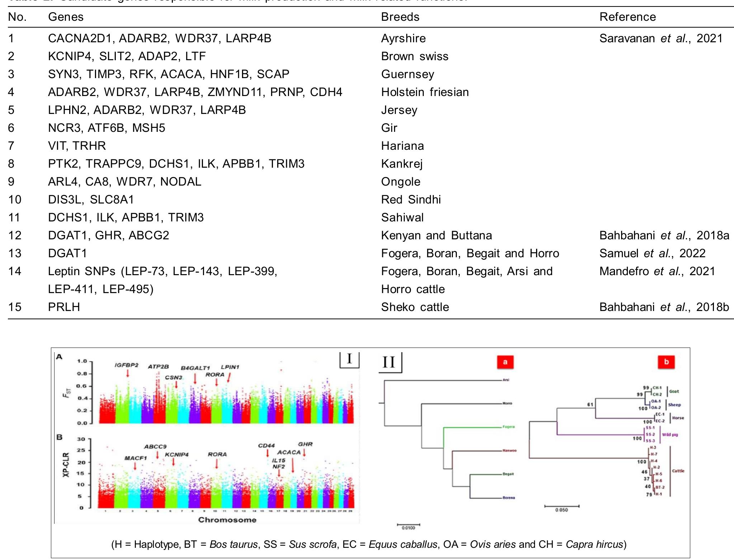Click the 'MACF1' gene label
Image resolution: width=734 pixels, height=560 pixels.
tap(136, 458)
